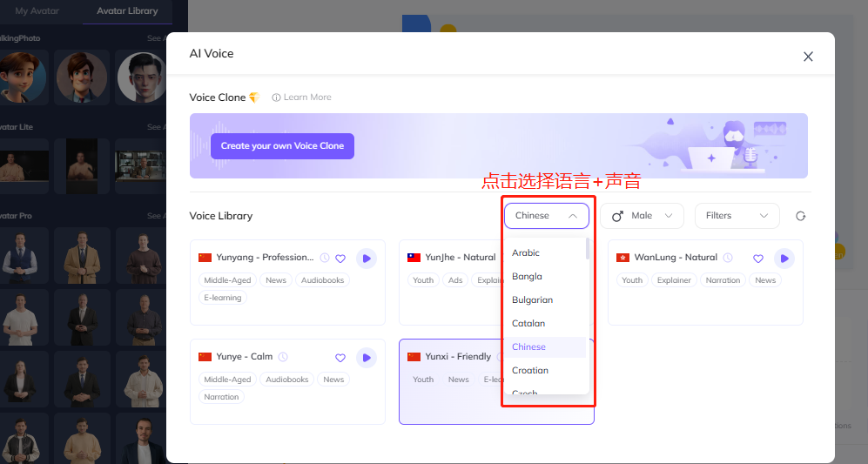
Task: Toggle the heart on WanLung Natural voice
Action: 758,259
